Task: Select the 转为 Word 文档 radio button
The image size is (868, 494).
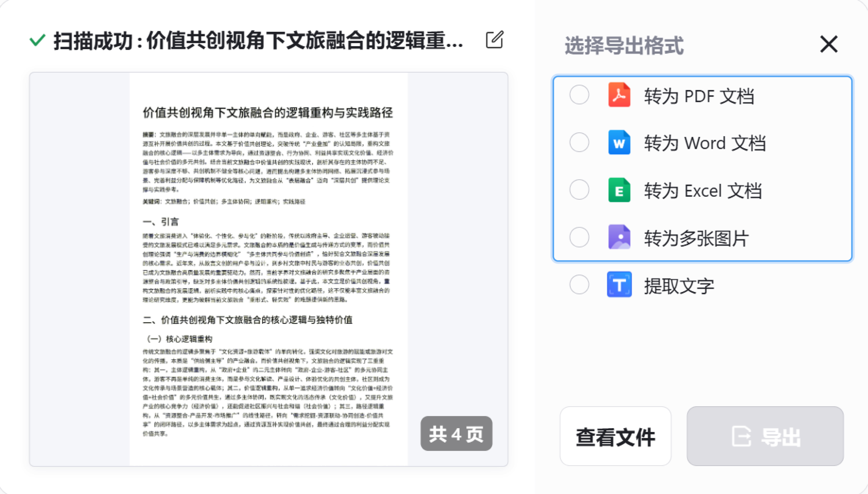Action: 579,142
